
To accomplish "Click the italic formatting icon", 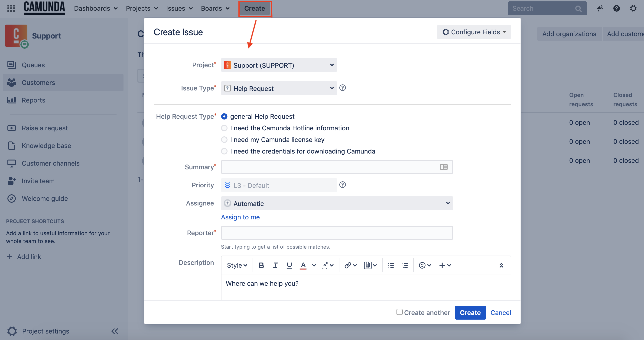I will (x=274, y=265).
